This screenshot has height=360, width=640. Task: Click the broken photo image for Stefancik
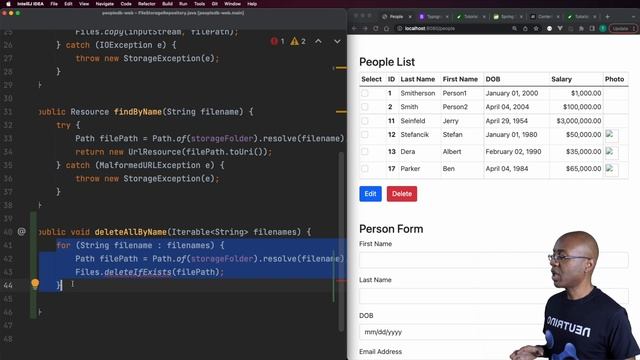(x=611, y=135)
